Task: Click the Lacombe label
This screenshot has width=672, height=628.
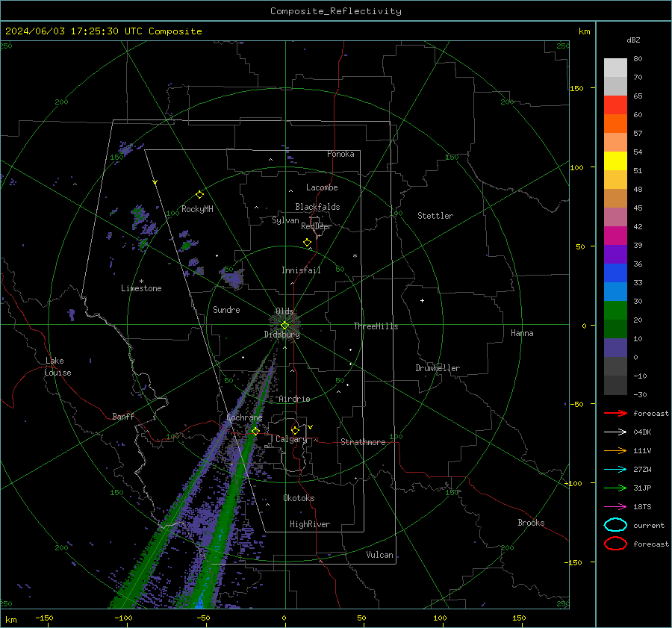Action: (x=322, y=187)
